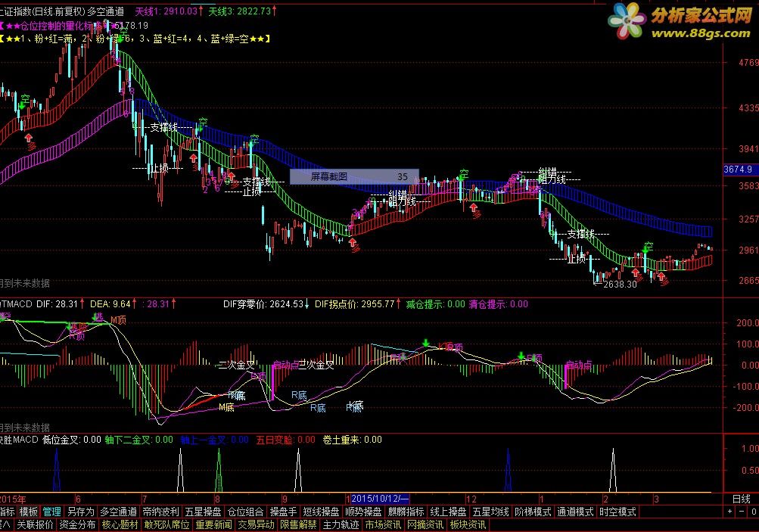
Task: Open the 阶梯模式 tab
Action: click(x=533, y=512)
